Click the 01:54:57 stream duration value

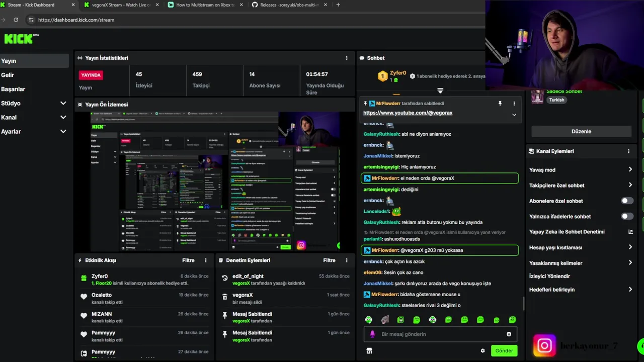[317, 74]
